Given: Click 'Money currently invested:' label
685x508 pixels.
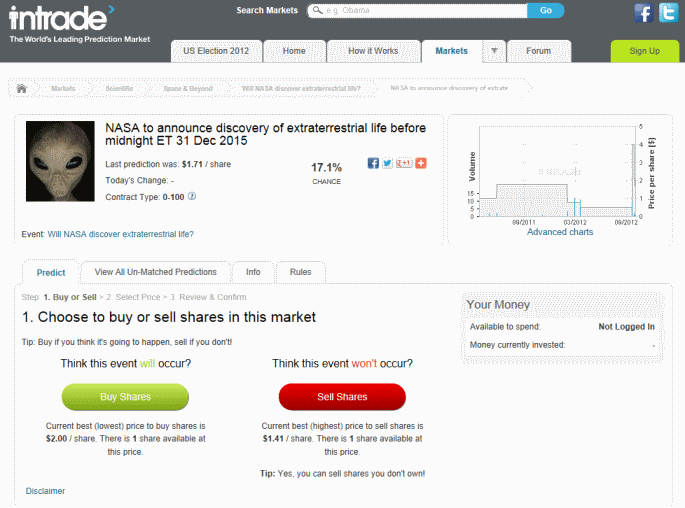Looking at the screenshot, I should tap(517, 345).
